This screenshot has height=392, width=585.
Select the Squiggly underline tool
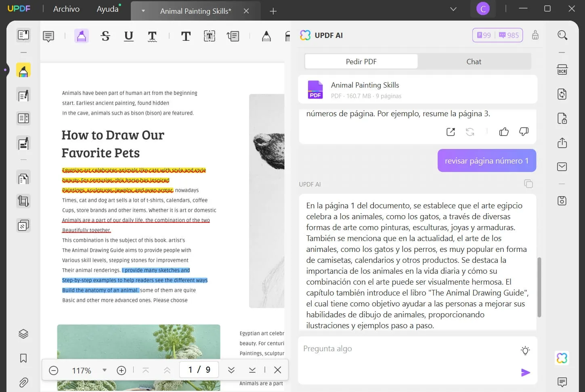click(152, 36)
